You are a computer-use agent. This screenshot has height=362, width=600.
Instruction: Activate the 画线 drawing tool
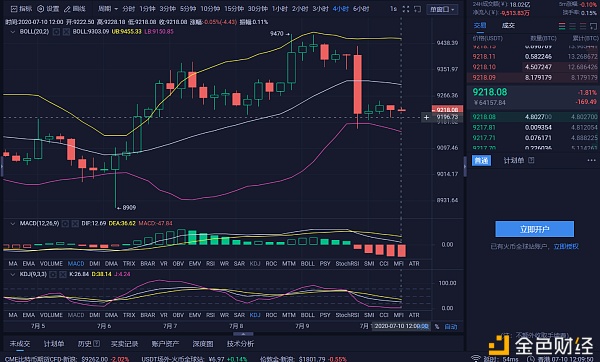(x=75, y=8)
